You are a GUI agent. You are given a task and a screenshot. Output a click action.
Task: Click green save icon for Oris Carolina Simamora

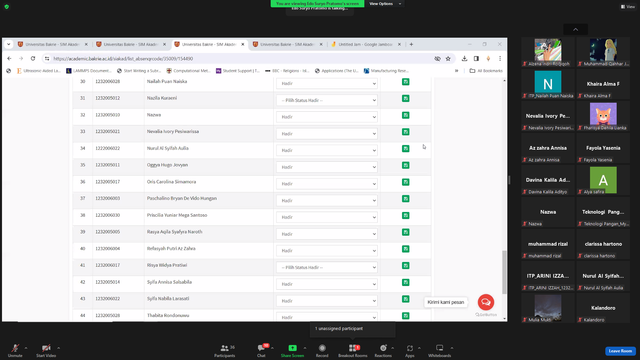405,182
